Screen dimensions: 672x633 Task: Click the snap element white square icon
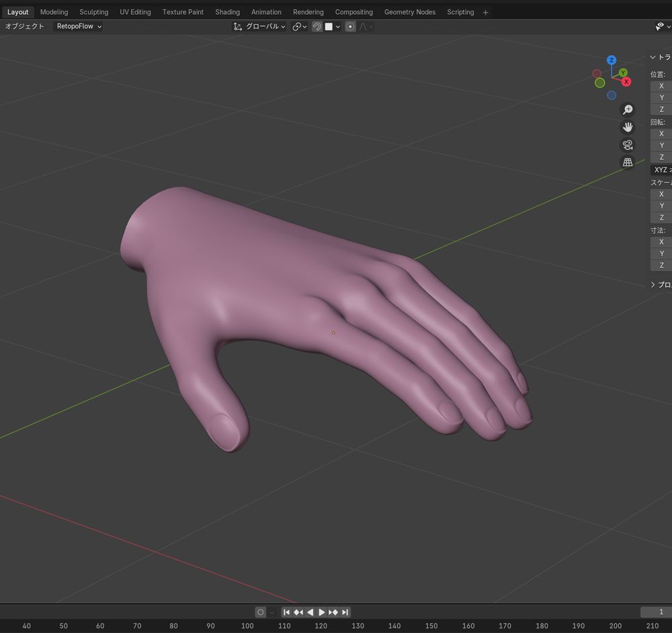tap(329, 27)
